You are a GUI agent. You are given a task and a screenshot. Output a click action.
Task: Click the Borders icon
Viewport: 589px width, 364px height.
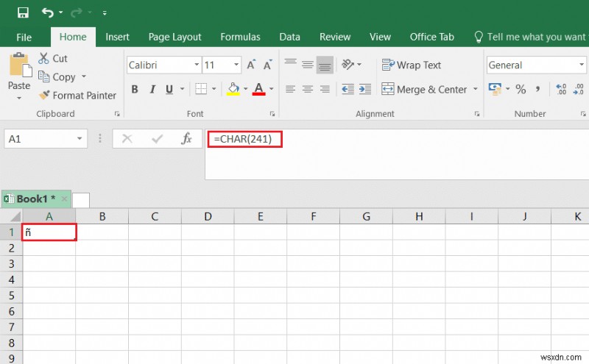(201, 89)
